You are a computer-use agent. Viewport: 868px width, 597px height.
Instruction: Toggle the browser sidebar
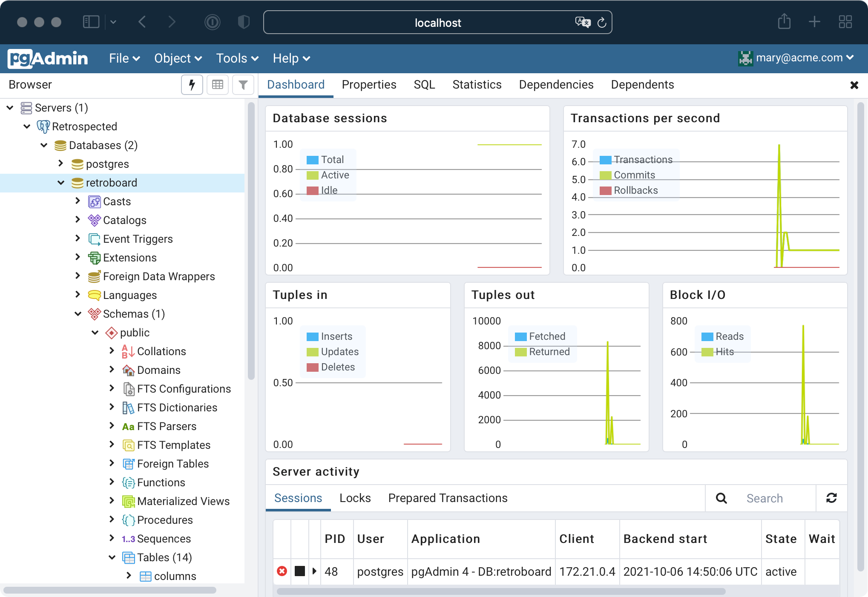pos(91,22)
